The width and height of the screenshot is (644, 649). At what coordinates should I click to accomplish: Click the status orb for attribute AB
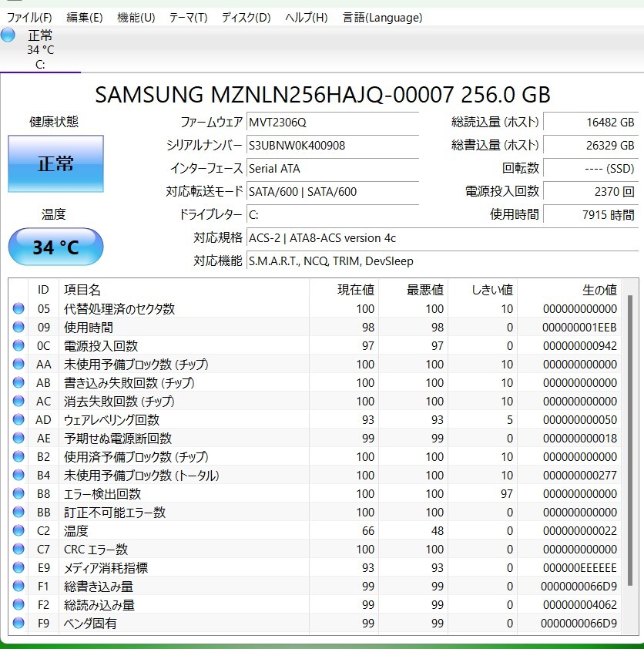pyautogui.click(x=18, y=382)
